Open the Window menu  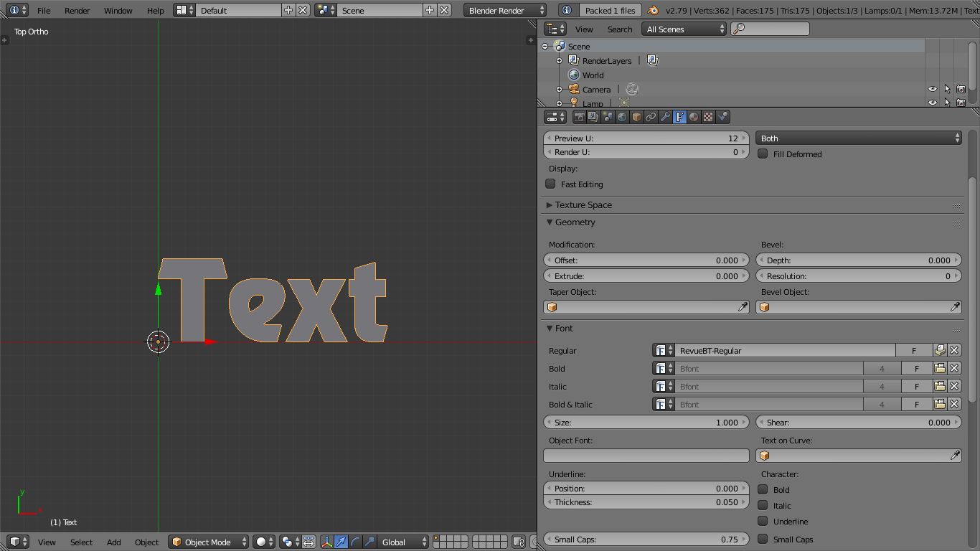[x=118, y=11]
